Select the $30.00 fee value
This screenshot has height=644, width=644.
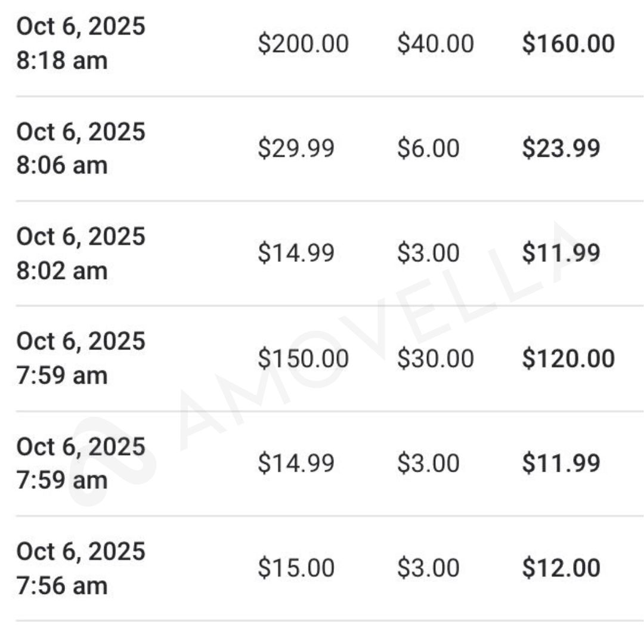pos(435,358)
